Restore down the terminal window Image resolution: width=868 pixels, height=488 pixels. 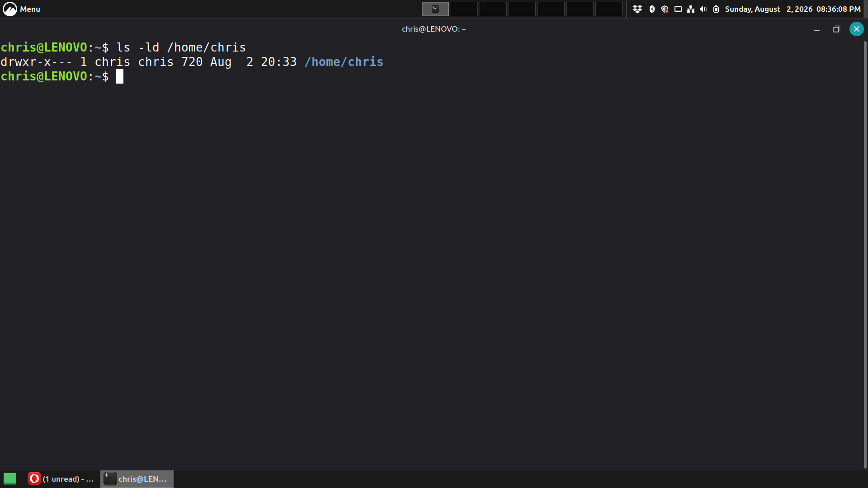[836, 29]
